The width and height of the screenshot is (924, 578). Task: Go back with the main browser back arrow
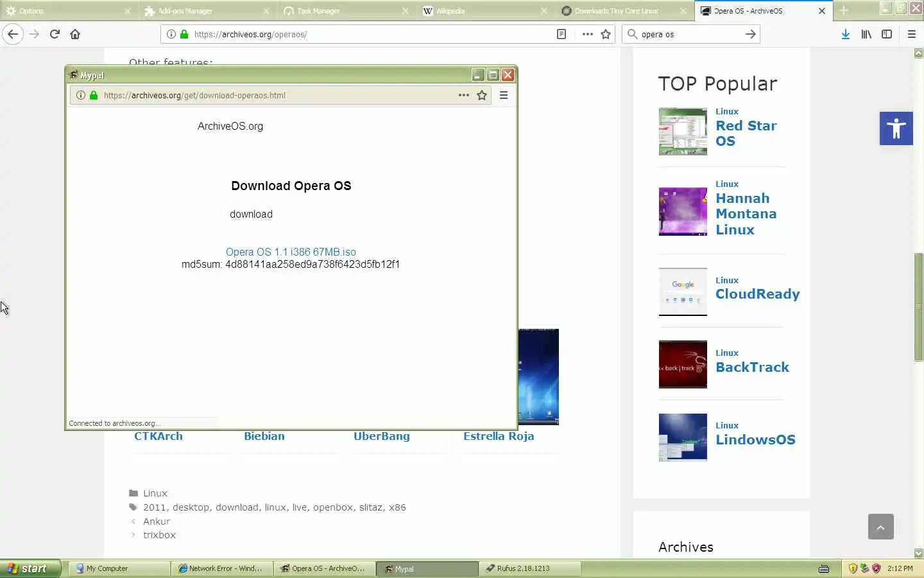pyautogui.click(x=13, y=34)
